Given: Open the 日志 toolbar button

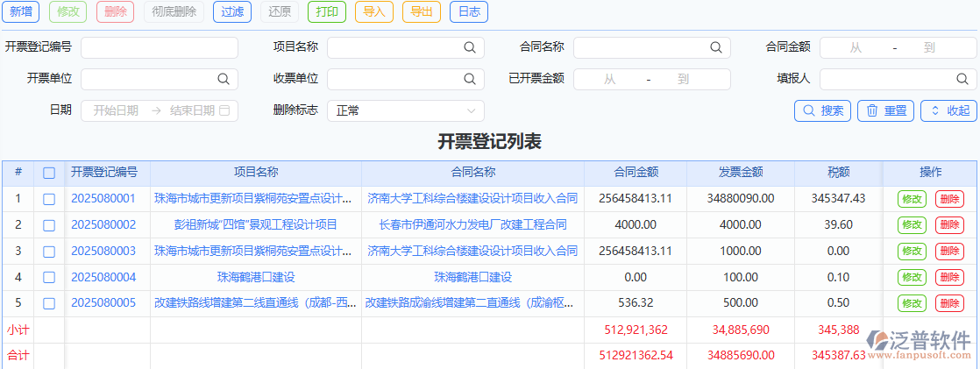Looking at the screenshot, I should point(469,12).
